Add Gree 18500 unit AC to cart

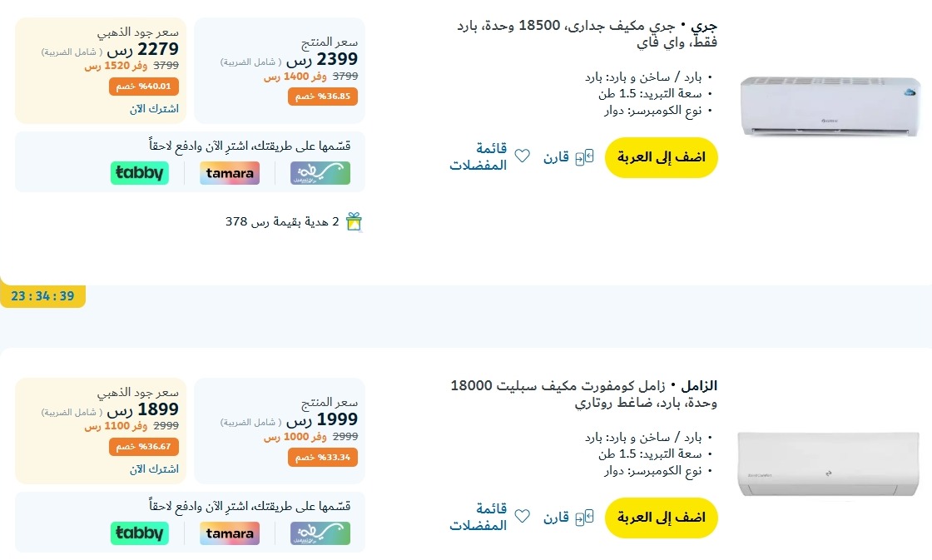click(x=661, y=157)
